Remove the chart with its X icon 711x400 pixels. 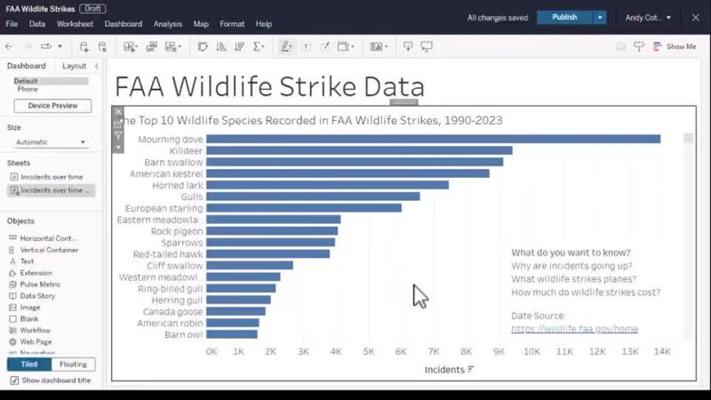coord(118,112)
